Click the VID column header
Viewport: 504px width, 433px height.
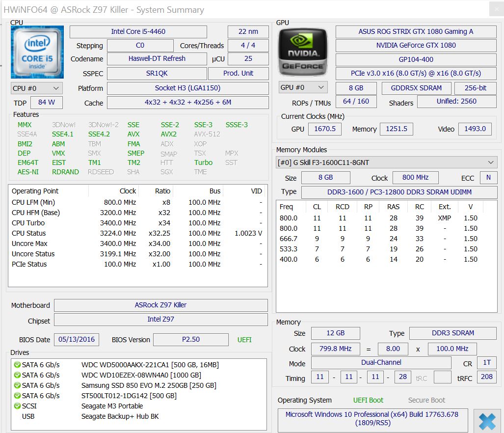coord(245,191)
